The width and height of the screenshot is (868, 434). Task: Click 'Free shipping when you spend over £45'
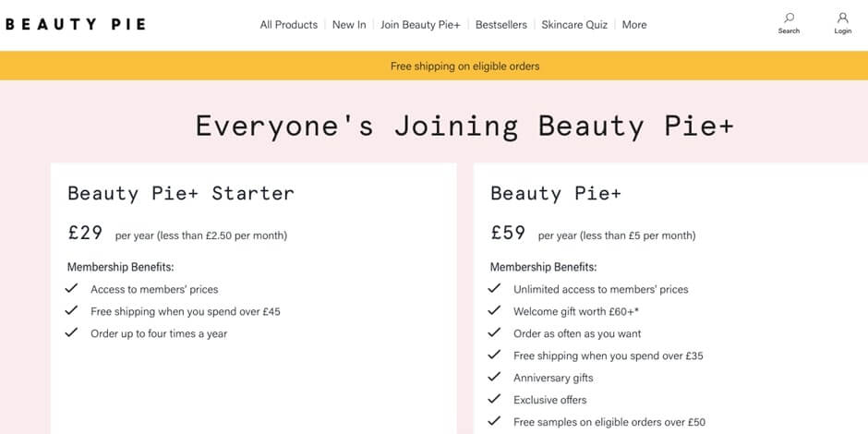click(x=186, y=312)
